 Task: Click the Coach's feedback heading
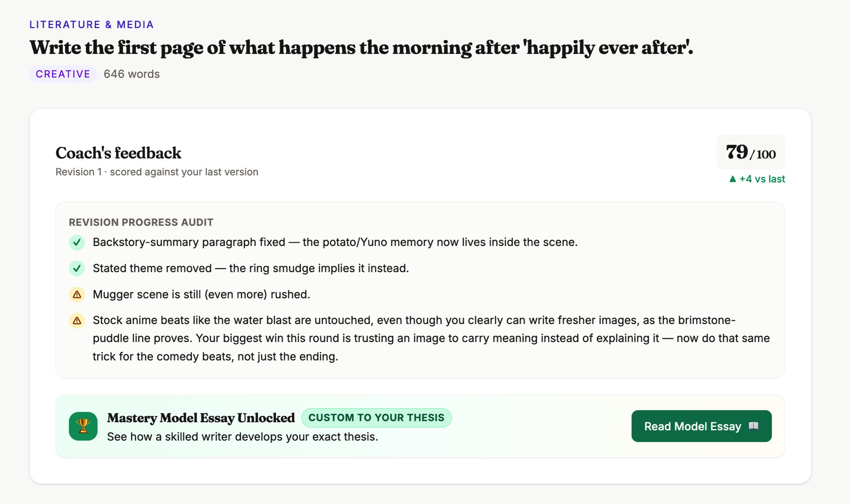tap(118, 153)
